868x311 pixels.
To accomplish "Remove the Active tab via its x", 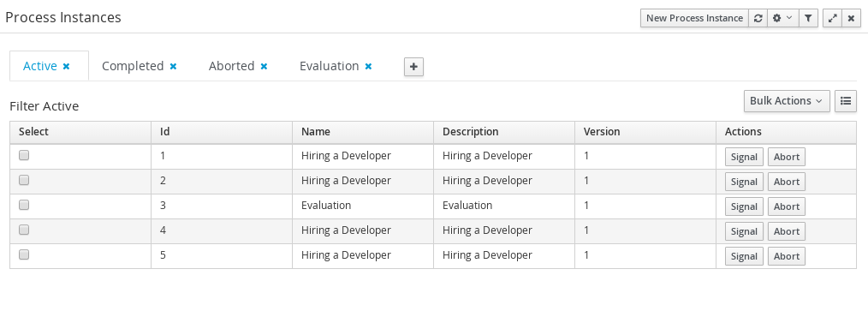I will click(67, 66).
